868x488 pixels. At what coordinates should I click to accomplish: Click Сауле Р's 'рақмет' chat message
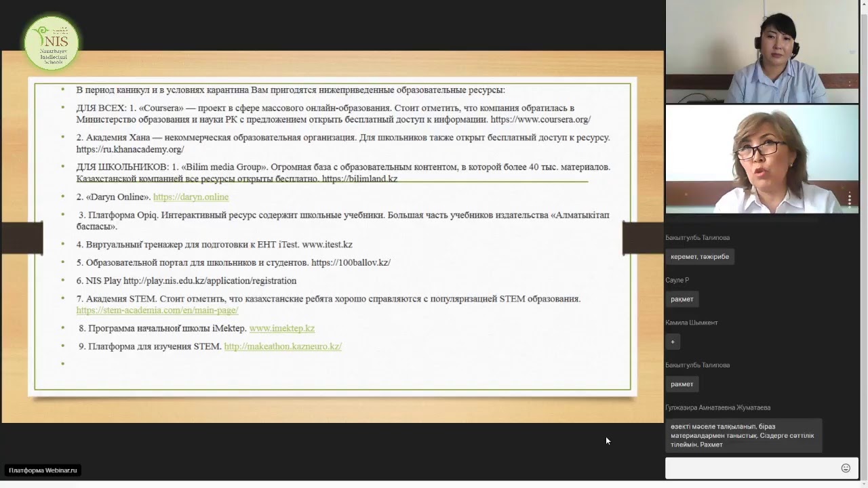coord(682,299)
